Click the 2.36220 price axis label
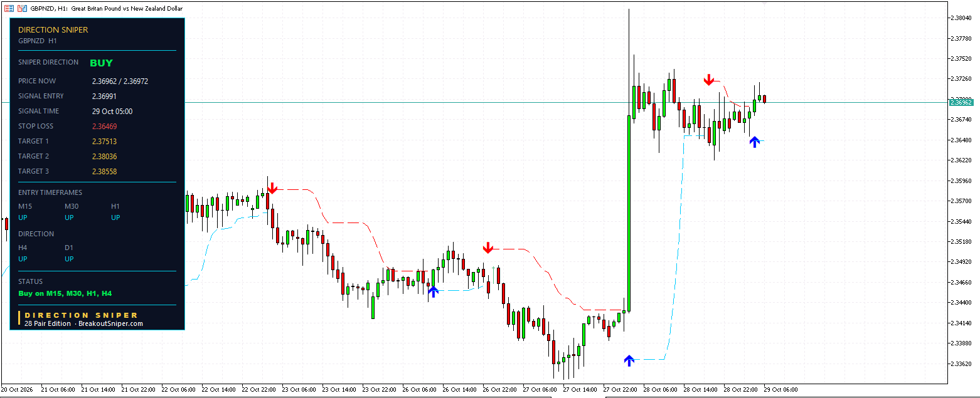 tap(962, 160)
